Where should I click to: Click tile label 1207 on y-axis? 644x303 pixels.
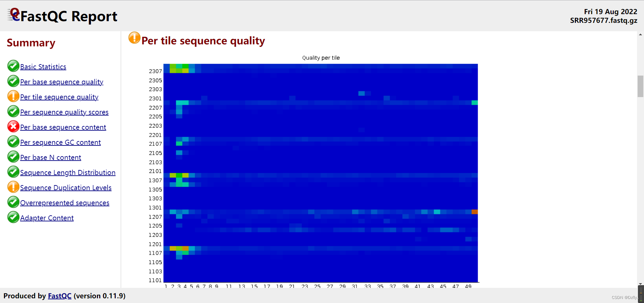(x=155, y=217)
